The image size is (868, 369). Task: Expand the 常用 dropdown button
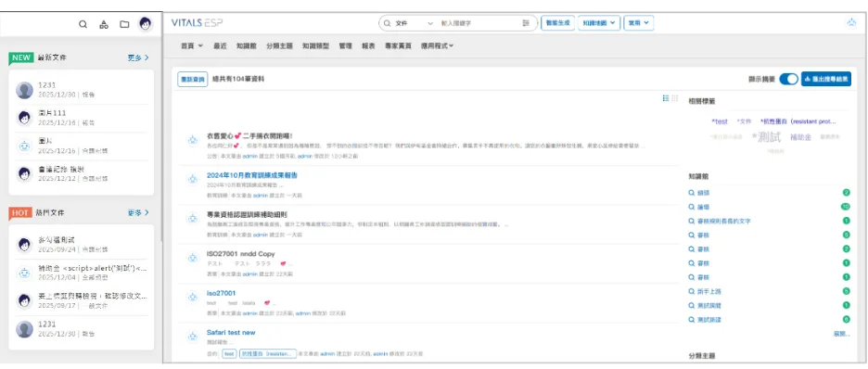(x=639, y=23)
